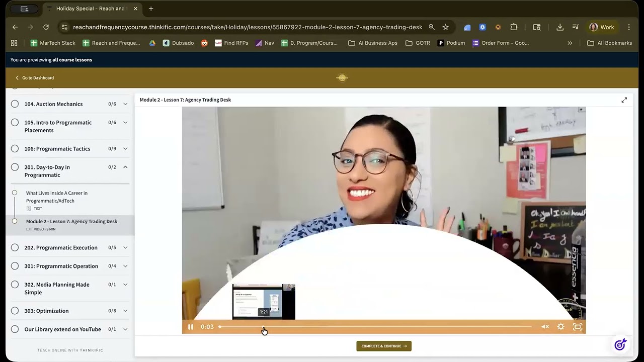Expand Our Library extend on YouTube chapter

tap(125, 329)
